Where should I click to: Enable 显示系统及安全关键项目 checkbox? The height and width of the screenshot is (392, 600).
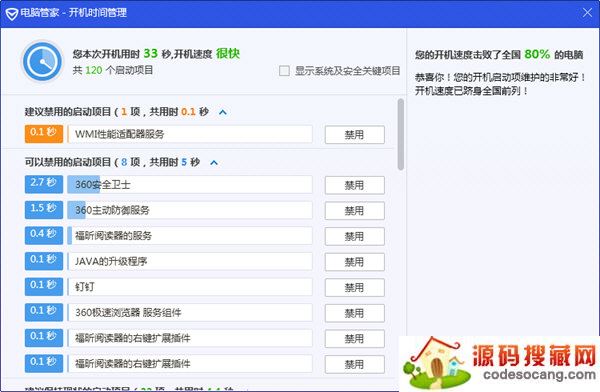click(284, 71)
